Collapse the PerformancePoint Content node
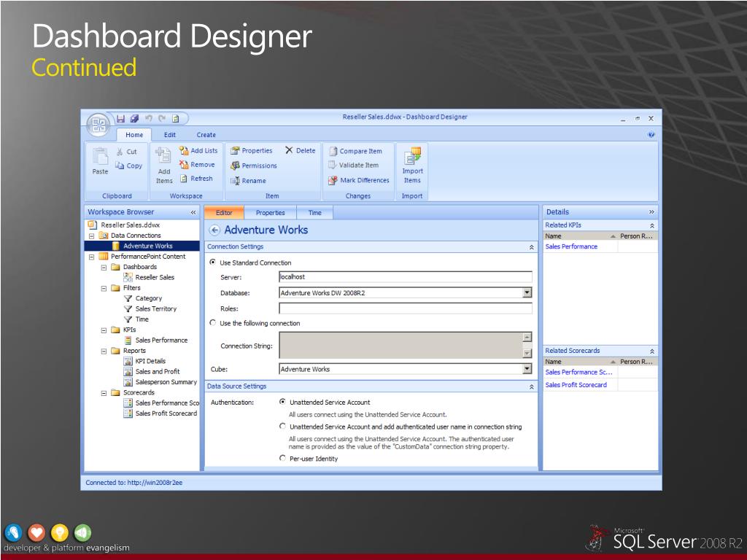Screen dimensions: 747x560 (91, 257)
